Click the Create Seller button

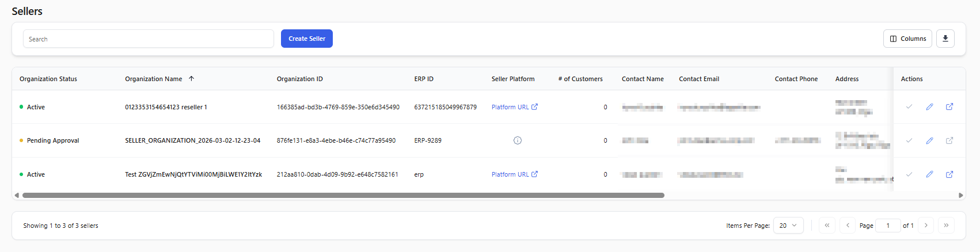click(307, 39)
